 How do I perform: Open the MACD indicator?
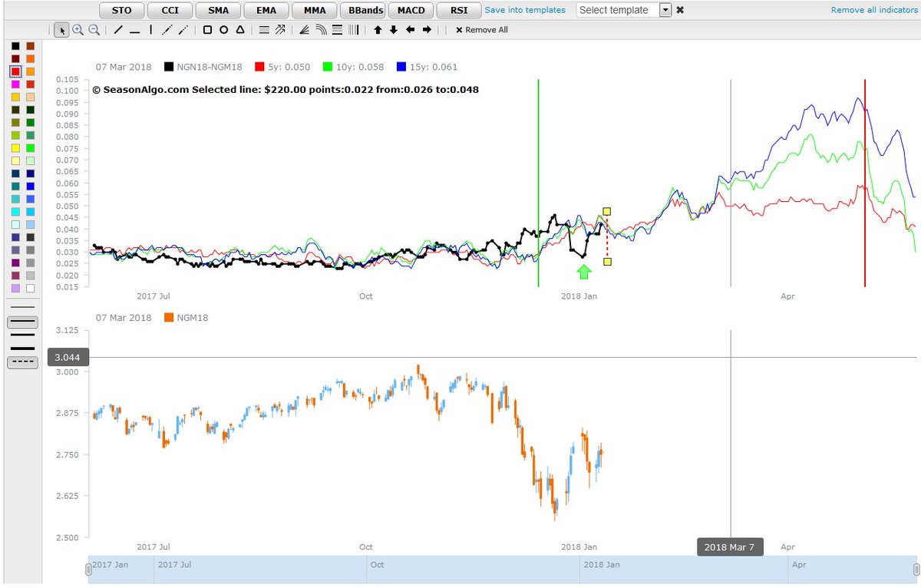[411, 10]
